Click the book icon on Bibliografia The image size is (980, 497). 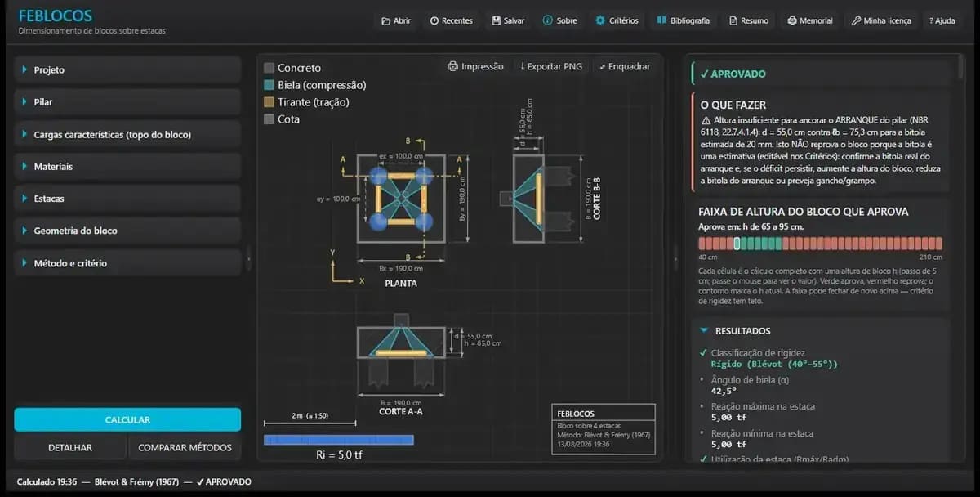661,20
